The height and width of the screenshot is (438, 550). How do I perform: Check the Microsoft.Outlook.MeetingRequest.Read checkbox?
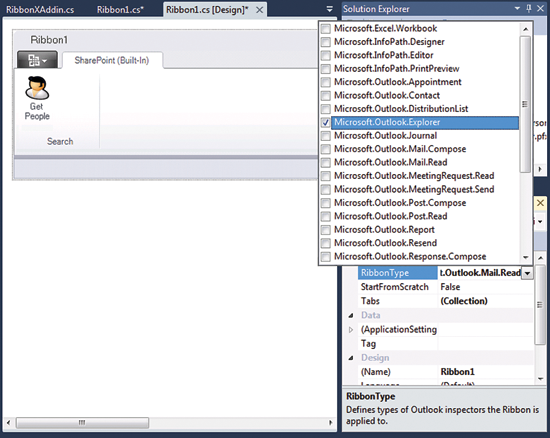click(326, 176)
